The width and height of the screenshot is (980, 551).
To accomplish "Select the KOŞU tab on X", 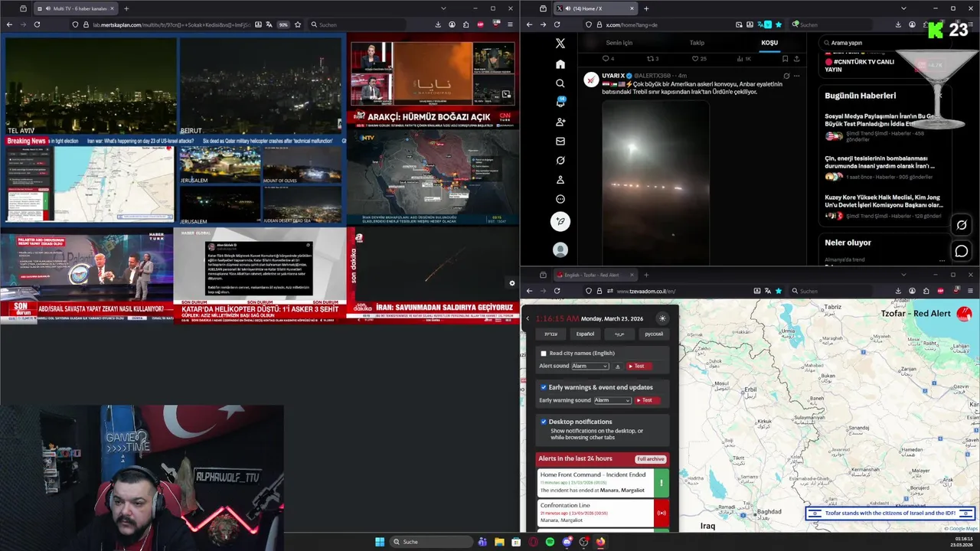I will pyautogui.click(x=769, y=43).
